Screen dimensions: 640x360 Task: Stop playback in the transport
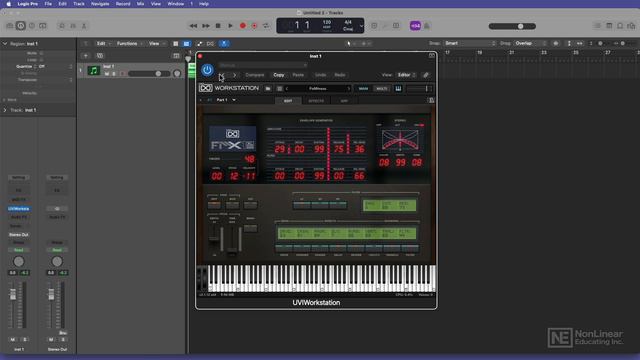click(x=218, y=26)
